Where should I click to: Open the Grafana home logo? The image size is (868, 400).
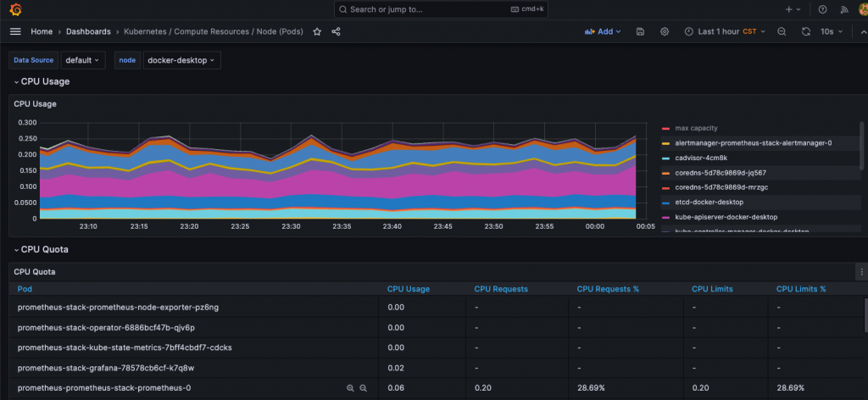click(15, 9)
